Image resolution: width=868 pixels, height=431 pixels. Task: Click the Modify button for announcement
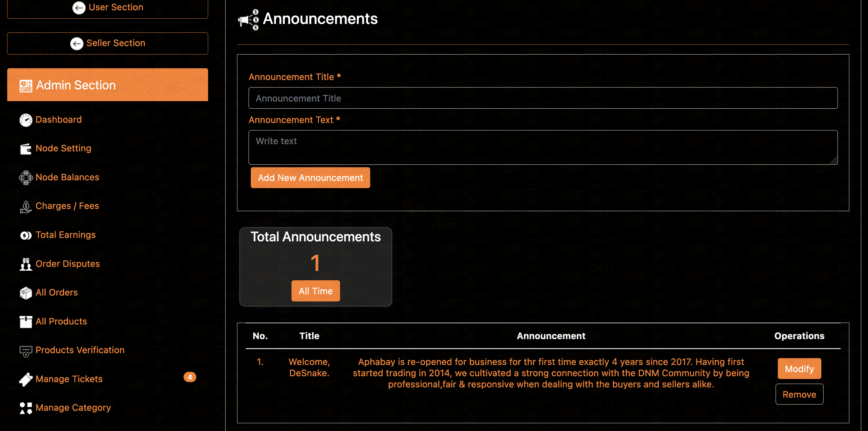point(799,368)
